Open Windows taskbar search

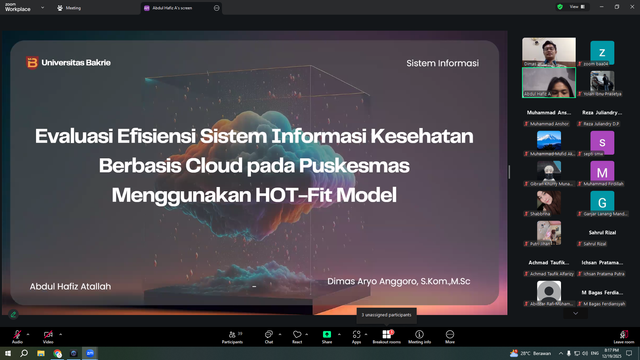tap(24, 353)
